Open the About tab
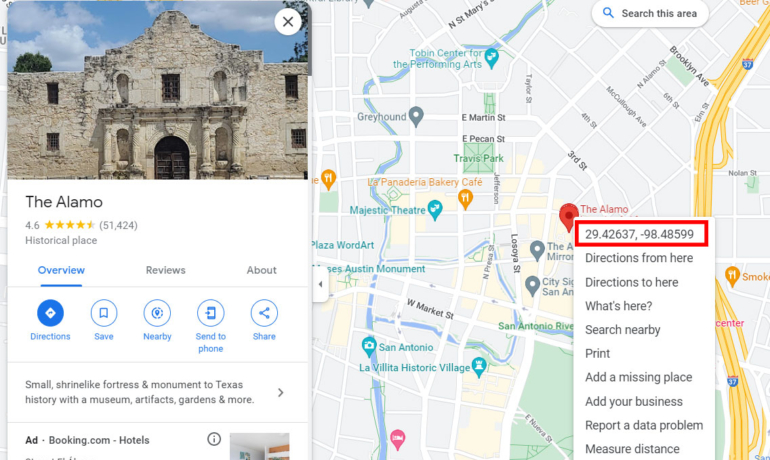Screen dimensions: 770x460 click(261, 270)
